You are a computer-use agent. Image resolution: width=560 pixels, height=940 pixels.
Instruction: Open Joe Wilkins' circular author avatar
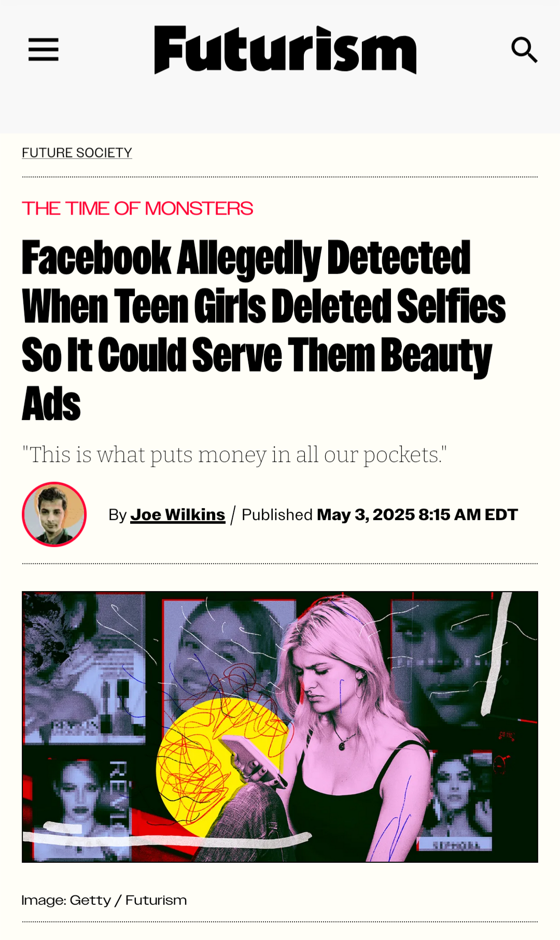click(x=54, y=514)
